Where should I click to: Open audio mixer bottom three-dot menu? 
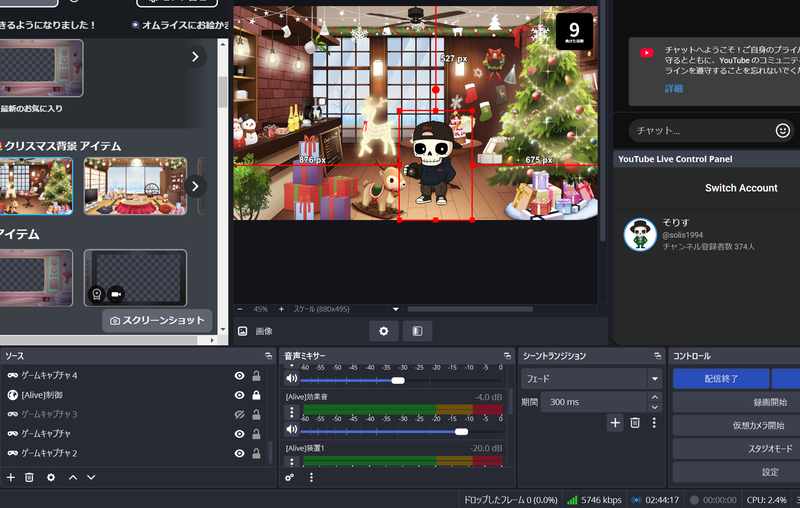click(x=311, y=477)
